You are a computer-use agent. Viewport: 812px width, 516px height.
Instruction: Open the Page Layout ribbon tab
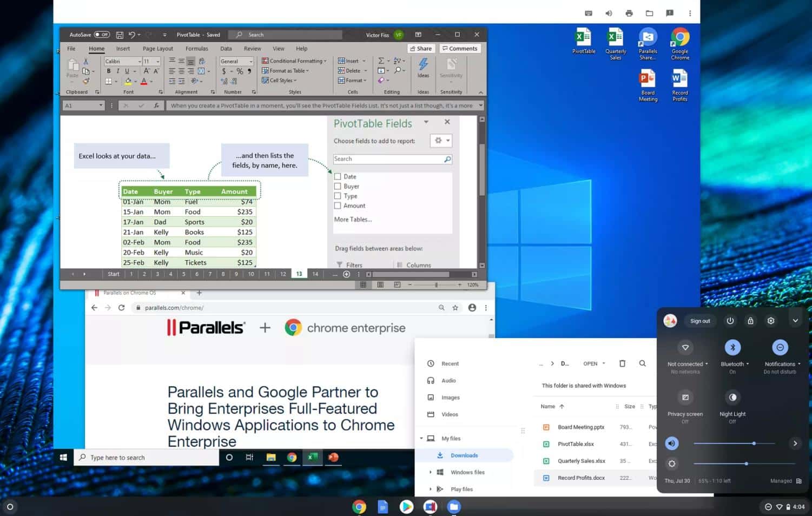pos(158,49)
